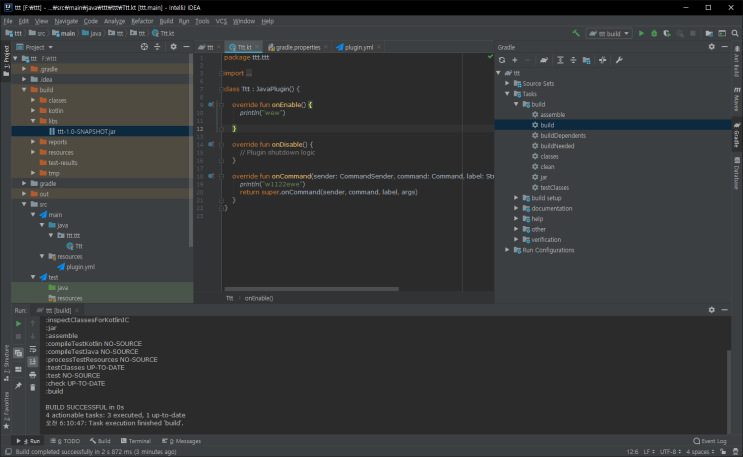Click the green Run button in toolbar
This screenshot has height=457, width=743.
pyautogui.click(x=641, y=33)
